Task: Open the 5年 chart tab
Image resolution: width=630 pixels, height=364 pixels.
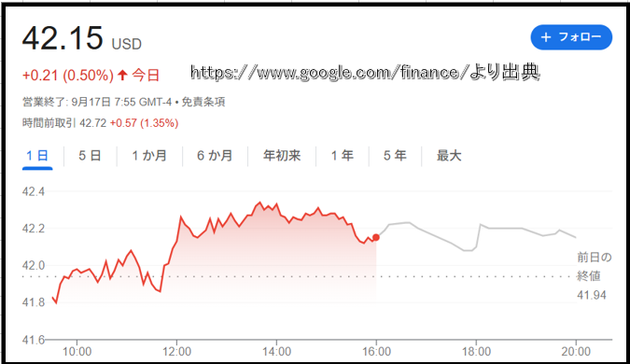Action: 395,156
